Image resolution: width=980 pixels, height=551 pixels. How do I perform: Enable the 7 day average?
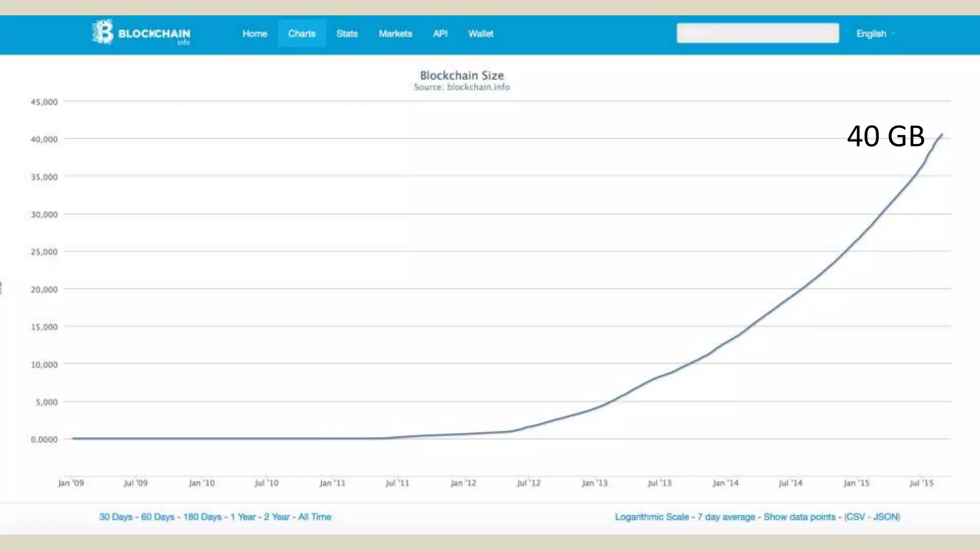726,517
